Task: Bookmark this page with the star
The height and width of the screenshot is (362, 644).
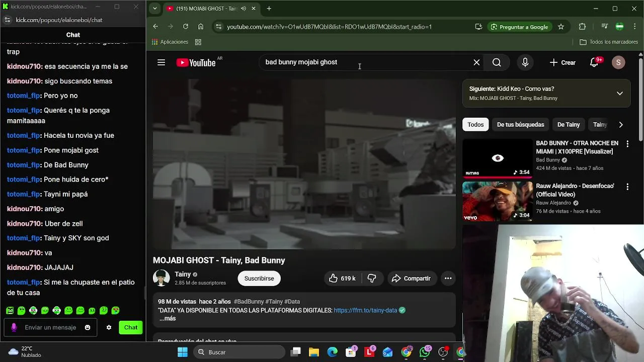Action: (561, 27)
